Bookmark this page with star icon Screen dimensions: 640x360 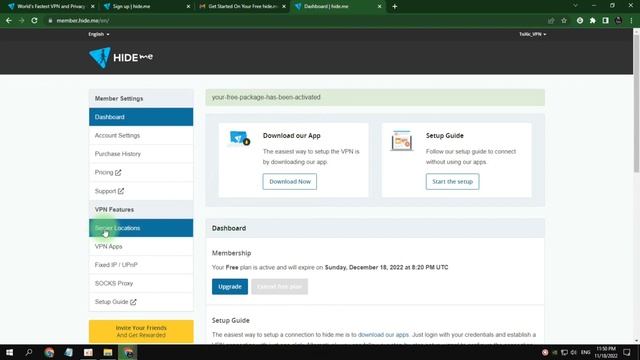[564, 20]
